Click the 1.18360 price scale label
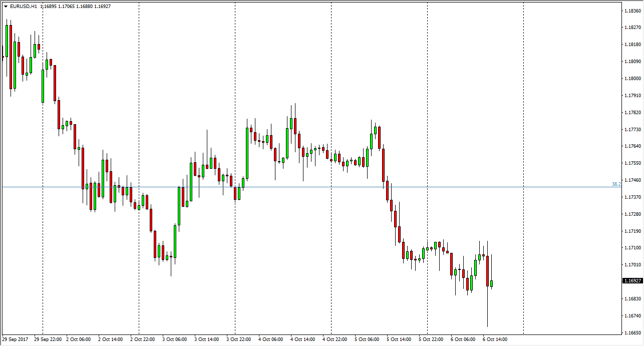The image size is (644, 346). tap(632, 11)
